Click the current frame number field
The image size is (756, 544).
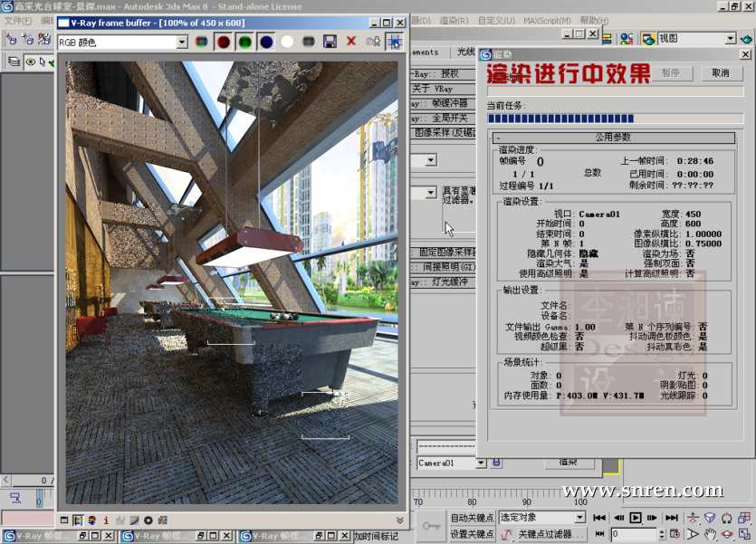click(634, 534)
